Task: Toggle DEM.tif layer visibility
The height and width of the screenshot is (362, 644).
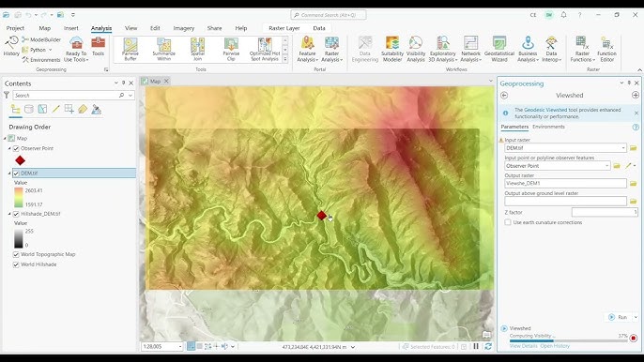Action: [16, 173]
